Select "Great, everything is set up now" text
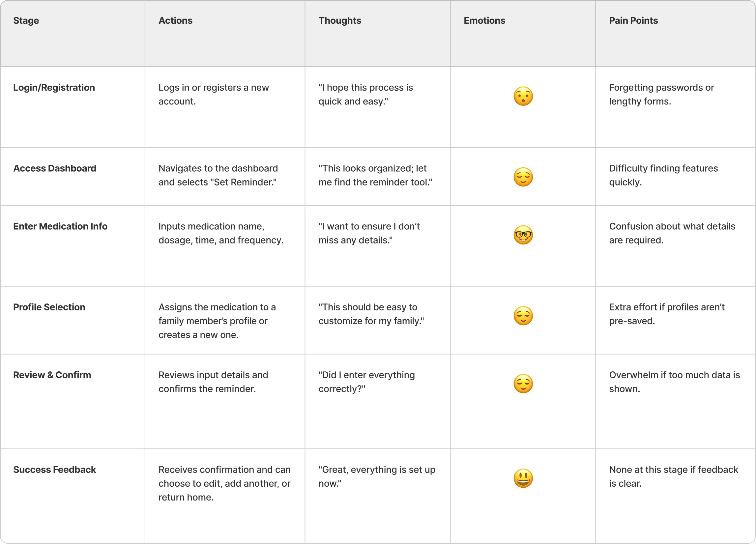Viewport: 756px width, 544px height. point(377,477)
